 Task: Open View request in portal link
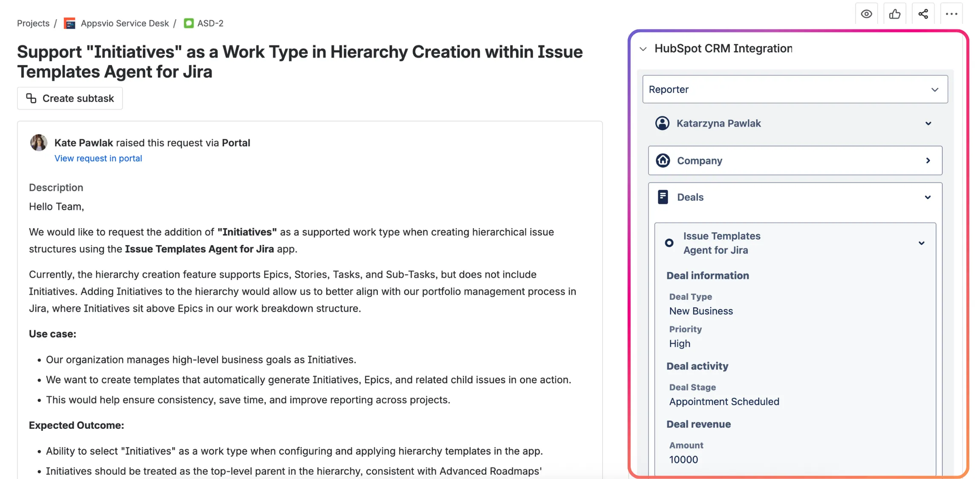coord(98,158)
